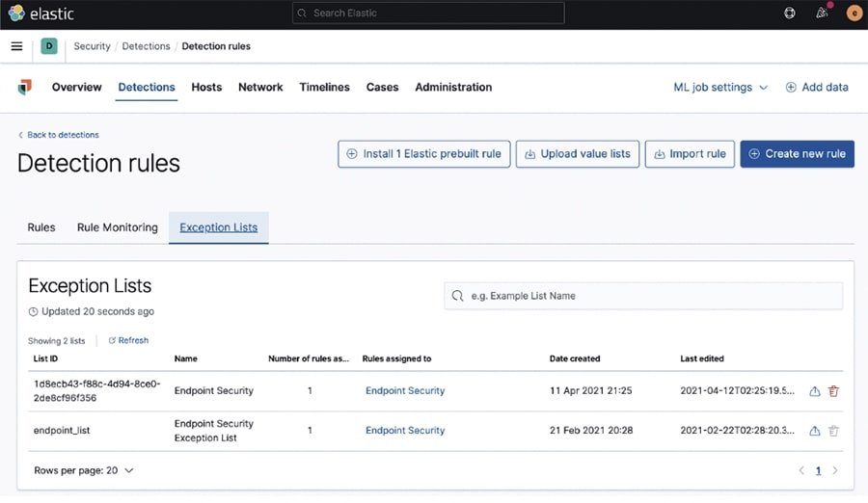Open the hamburger navigation menu
868x503 pixels.
tap(16, 46)
